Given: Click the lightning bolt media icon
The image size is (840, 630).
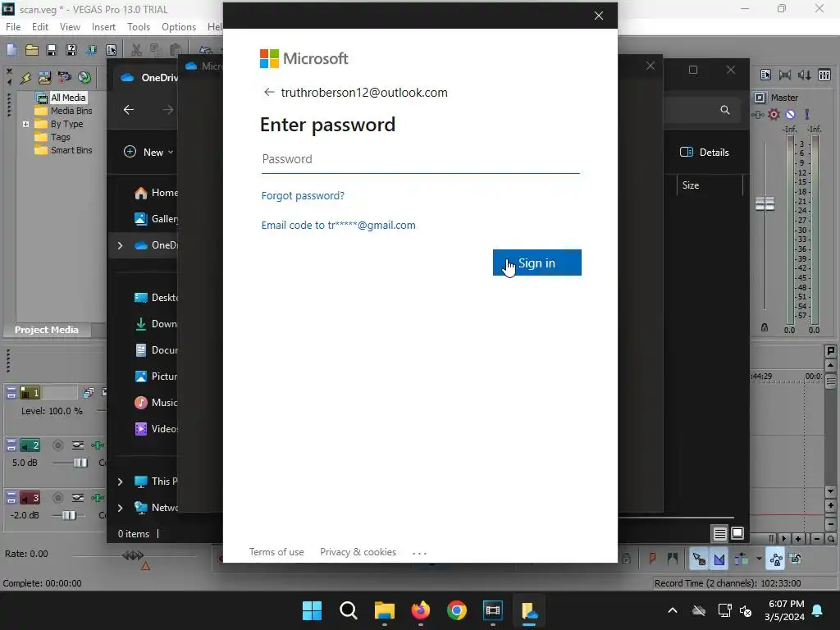Looking at the screenshot, I should (25, 78).
